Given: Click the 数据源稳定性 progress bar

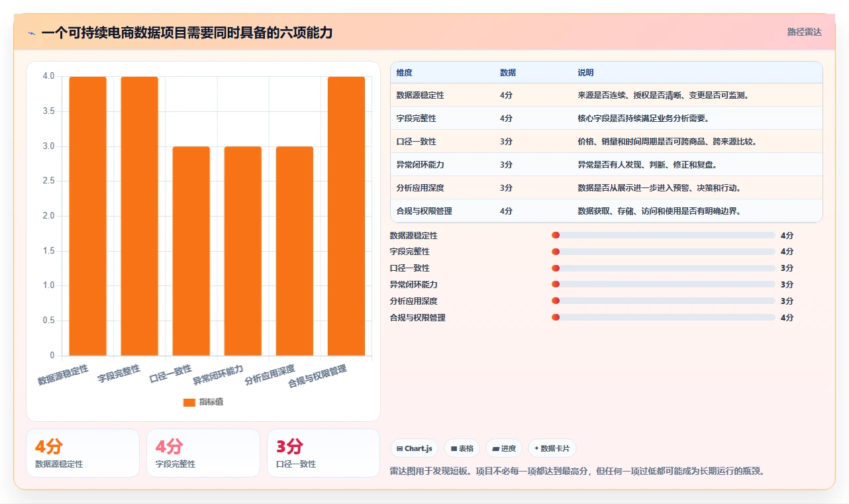Looking at the screenshot, I should click(x=663, y=235).
